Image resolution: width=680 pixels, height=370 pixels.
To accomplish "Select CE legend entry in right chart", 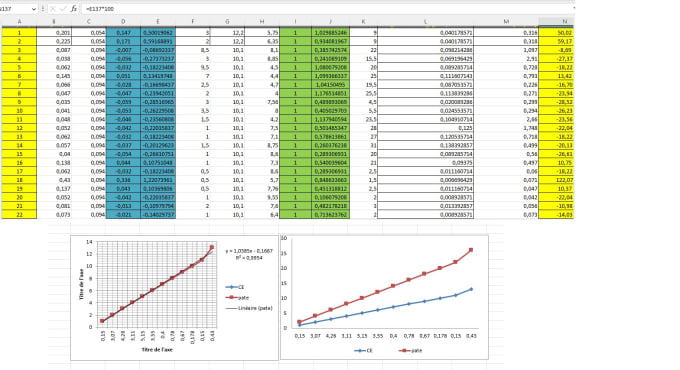I will tap(363, 350).
